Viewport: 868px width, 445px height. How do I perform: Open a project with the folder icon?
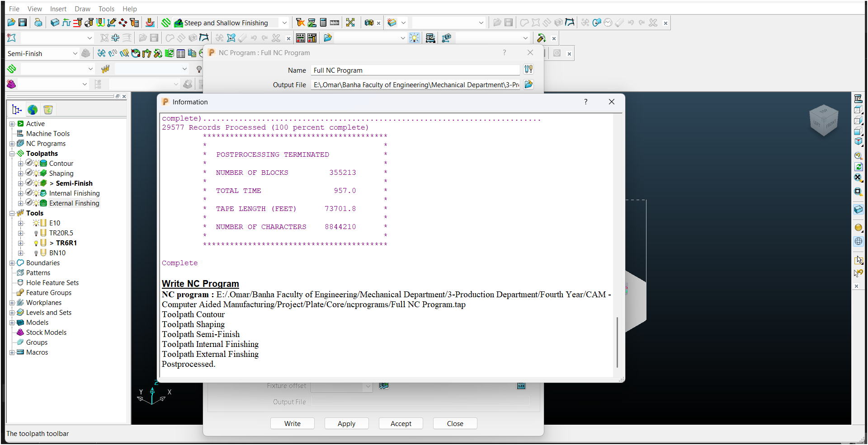[x=11, y=23]
